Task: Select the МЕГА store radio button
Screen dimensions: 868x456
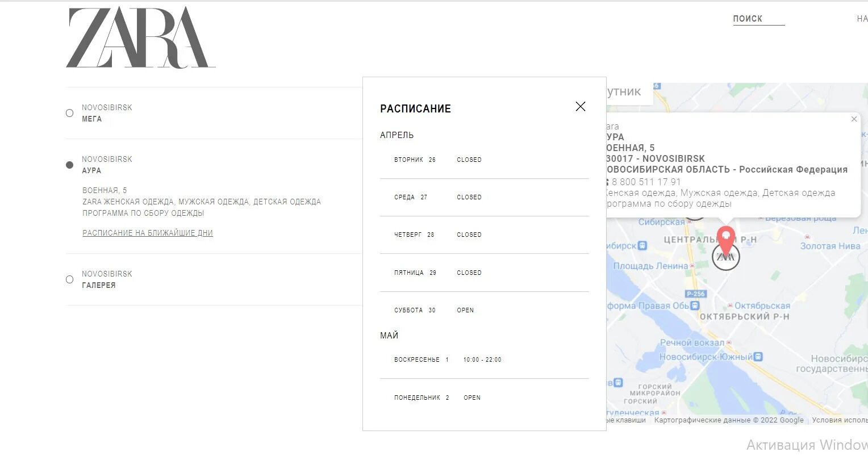Action: [x=69, y=113]
